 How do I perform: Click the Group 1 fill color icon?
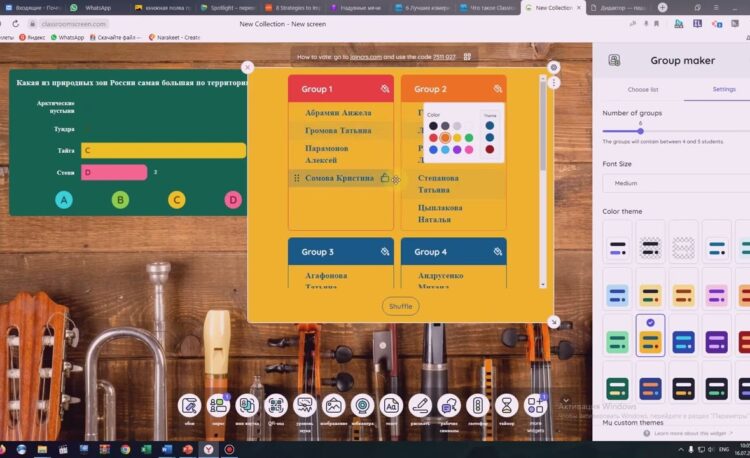click(384, 90)
